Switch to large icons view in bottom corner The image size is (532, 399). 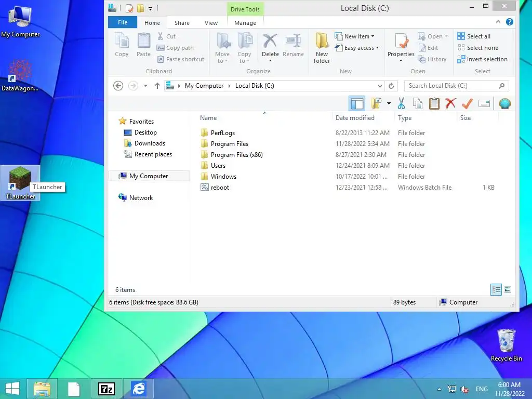click(x=508, y=290)
